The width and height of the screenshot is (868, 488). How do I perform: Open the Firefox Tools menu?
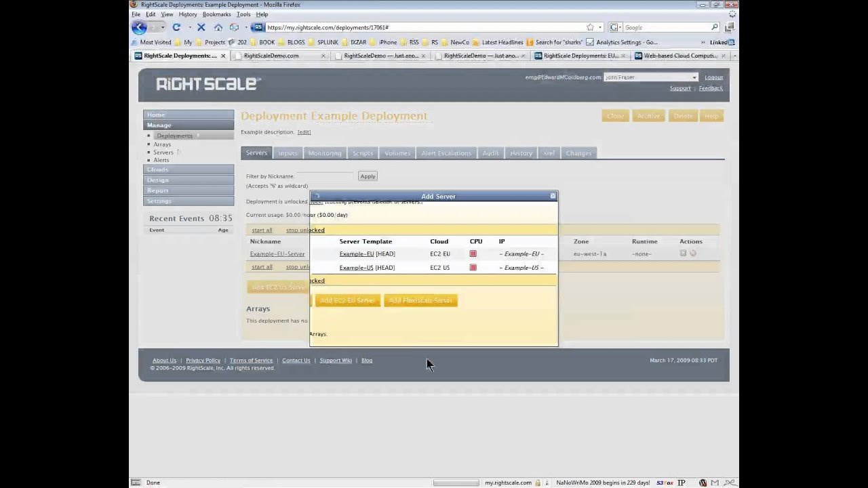[x=243, y=14]
